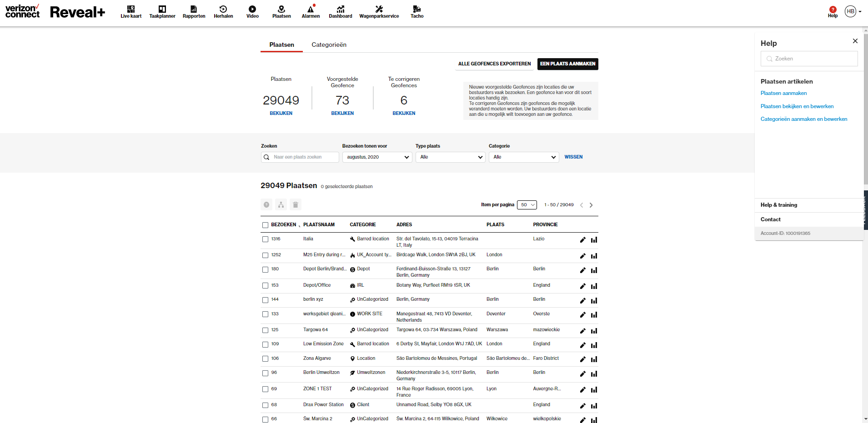Select the Plaatsen tab

281,45
